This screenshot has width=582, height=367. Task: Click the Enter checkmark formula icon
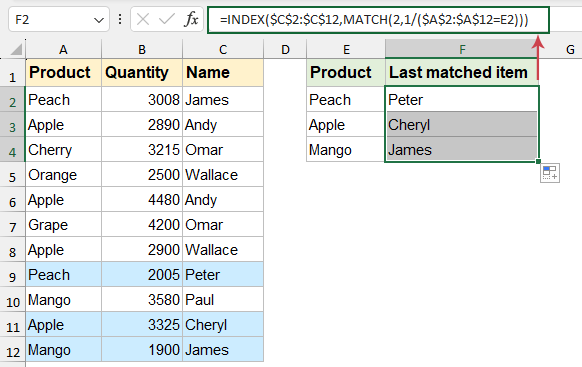pos(167,19)
